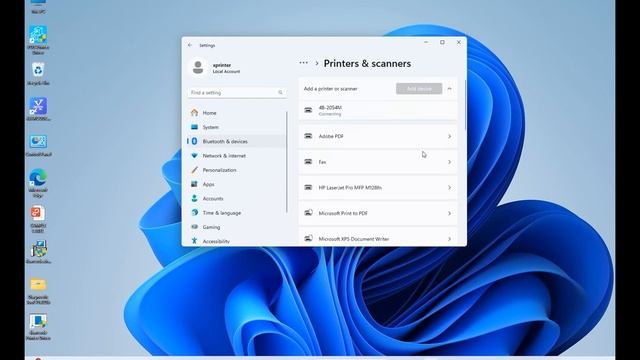Click the Microsoft Print to PDF label
Viewport: 640px width, 360px height.
pos(343,213)
